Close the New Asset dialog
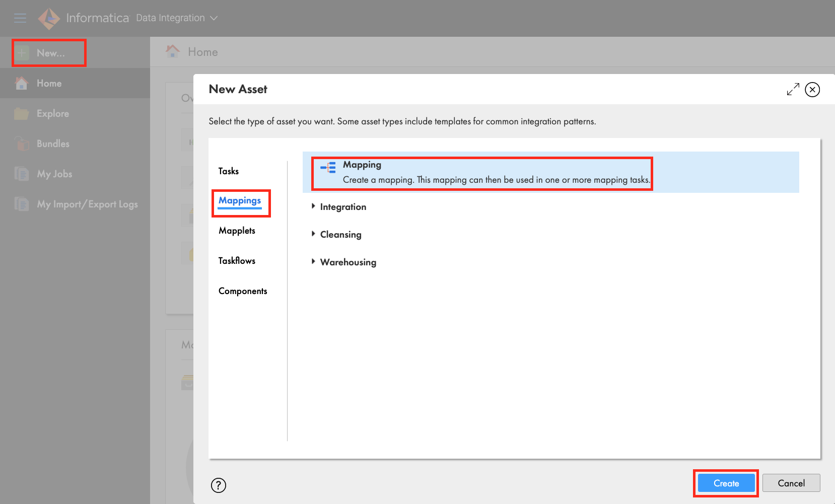Screen dimensions: 835x504 coord(812,90)
